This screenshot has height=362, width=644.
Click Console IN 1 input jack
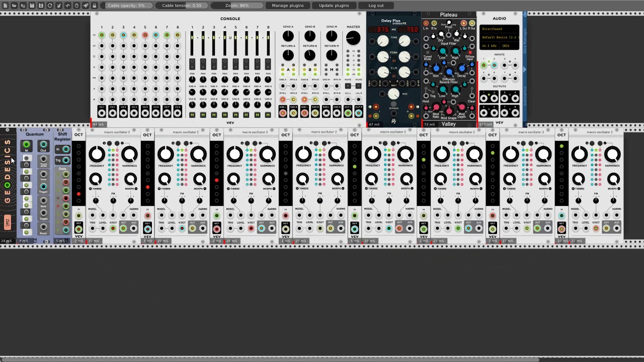[x=102, y=35]
